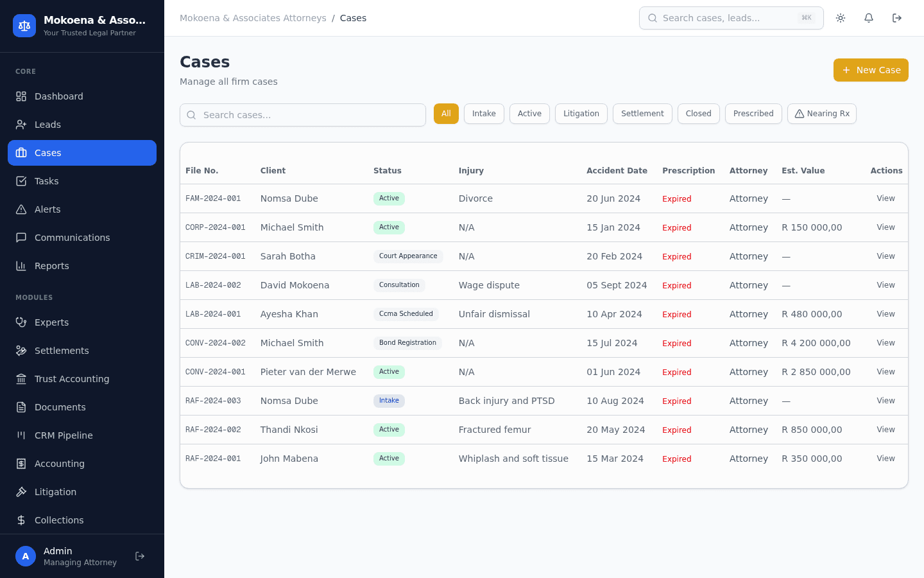Click the Intake status badge in RAF-2024-003 row

pyautogui.click(x=389, y=401)
